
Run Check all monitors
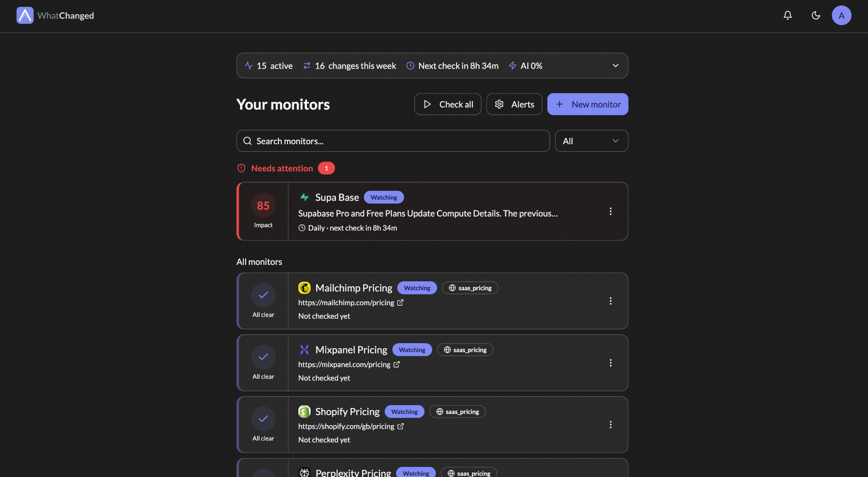coord(448,104)
